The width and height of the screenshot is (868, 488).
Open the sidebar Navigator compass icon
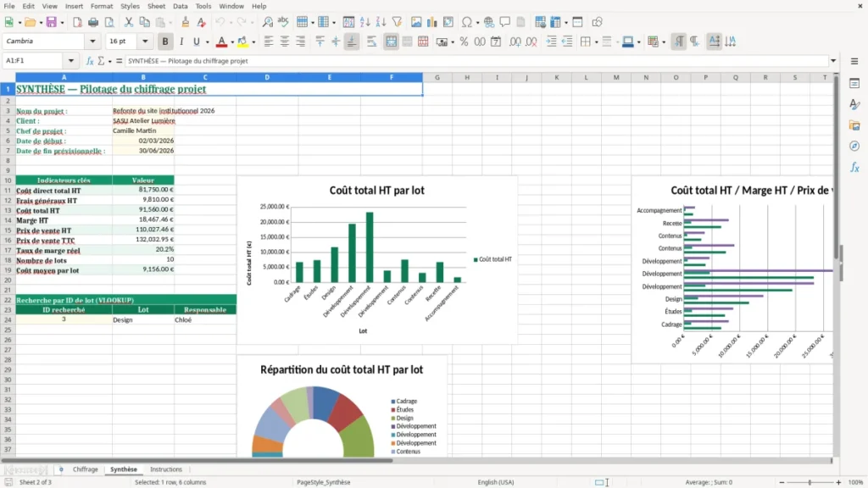pyautogui.click(x=854, y=146)
